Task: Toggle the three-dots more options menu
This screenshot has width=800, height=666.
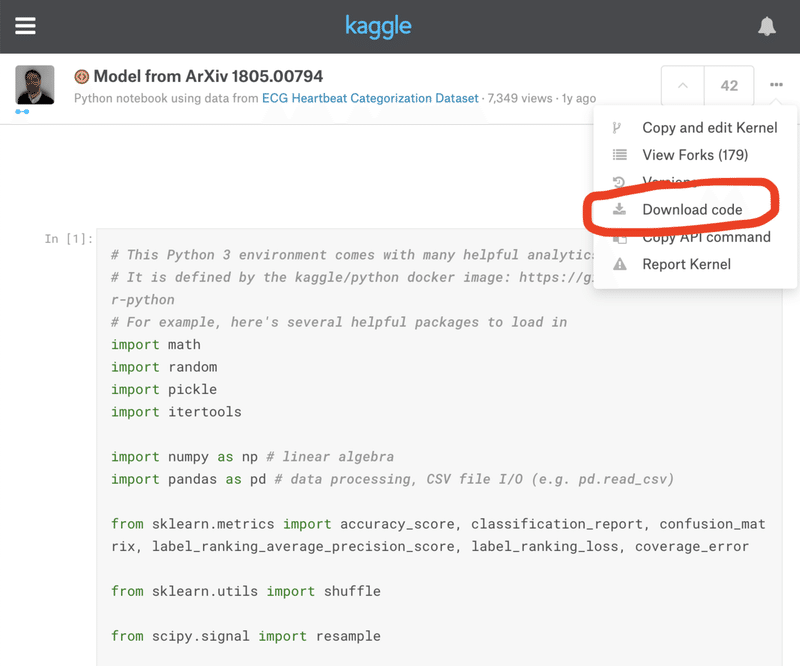Action: tap(776, 86)
